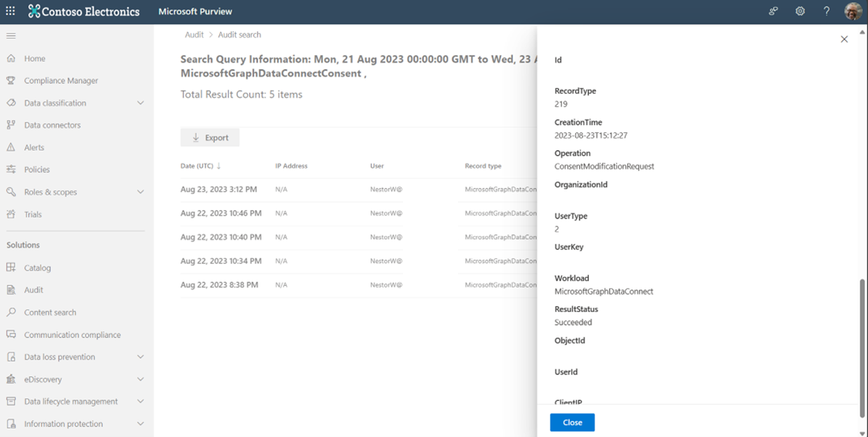Click the Roles & scopes icon
This screenshot has width=868, height=437.
11,192
